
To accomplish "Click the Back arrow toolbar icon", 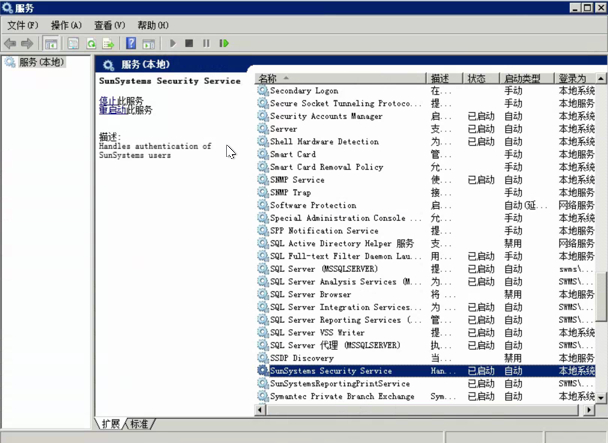I will [x=10, y=43].
